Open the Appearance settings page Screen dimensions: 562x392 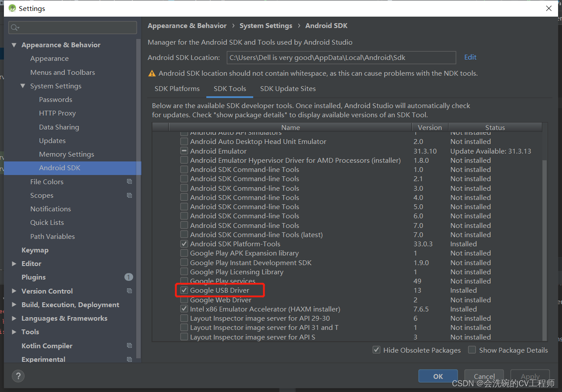49,59
